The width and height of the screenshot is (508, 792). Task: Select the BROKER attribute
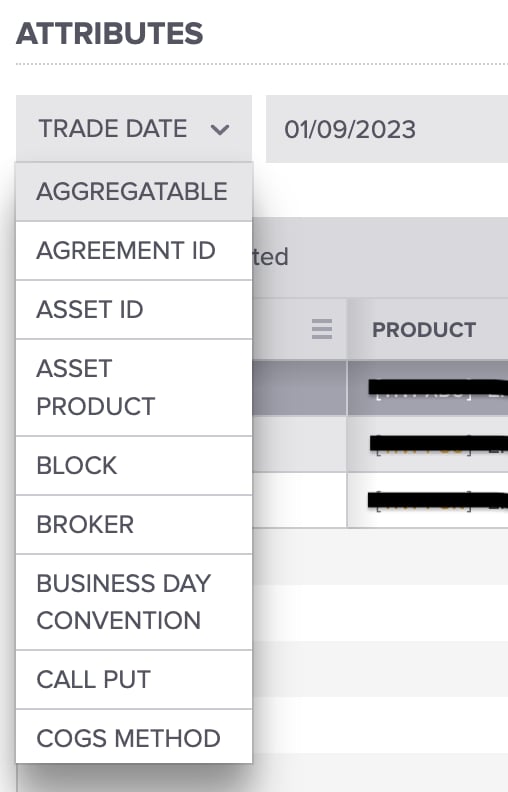coord(134,525)
